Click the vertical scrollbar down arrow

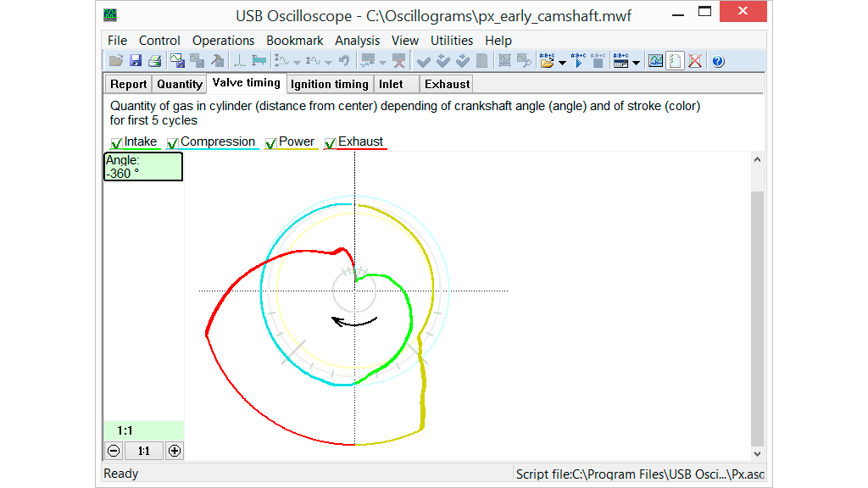757,454
